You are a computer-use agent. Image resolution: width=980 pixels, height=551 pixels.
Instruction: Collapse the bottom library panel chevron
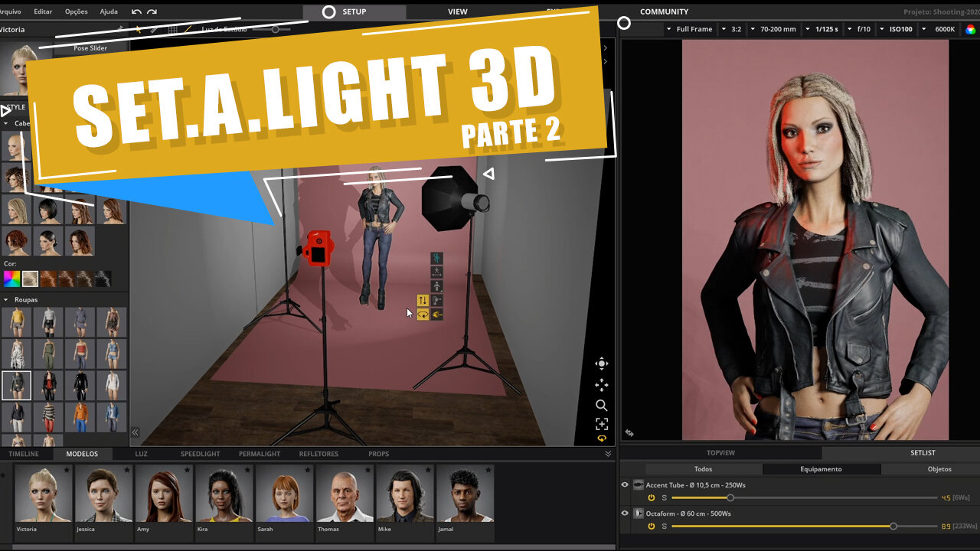608,454
